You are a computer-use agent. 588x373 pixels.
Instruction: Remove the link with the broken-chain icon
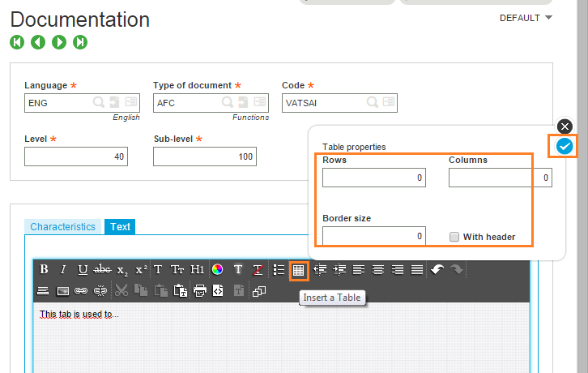pyautogui.click(x=100, y=291)
